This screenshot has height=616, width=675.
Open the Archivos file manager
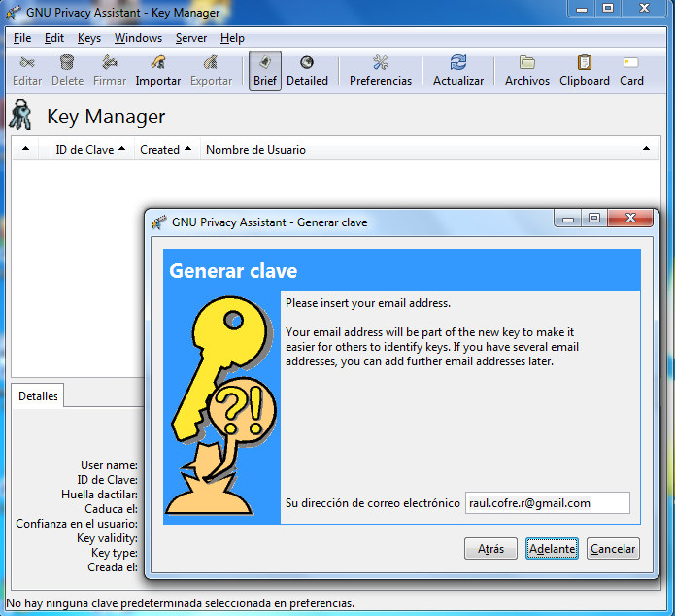(527, 71)
